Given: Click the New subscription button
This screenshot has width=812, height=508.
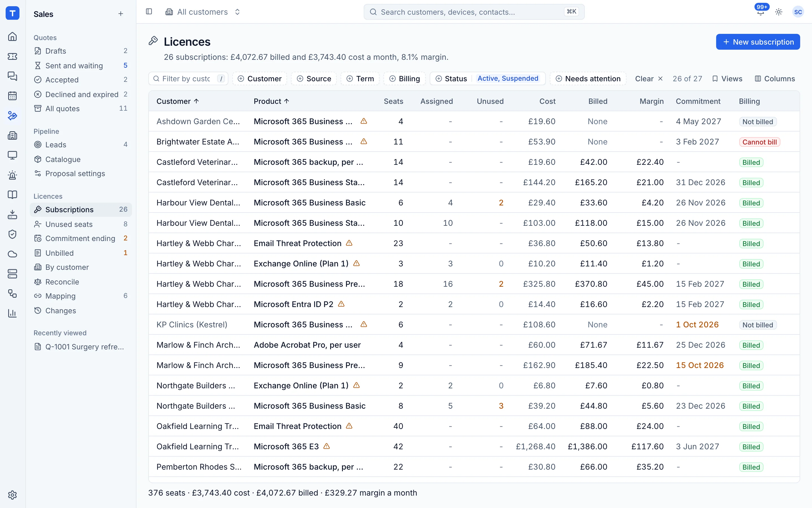Looking at the screenshot, I should pos(758,42).
